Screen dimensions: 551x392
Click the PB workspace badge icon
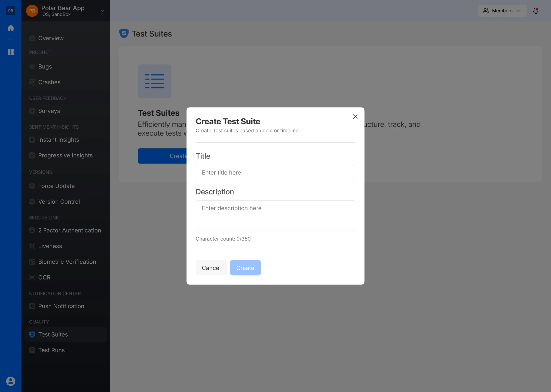click(10, 11)
